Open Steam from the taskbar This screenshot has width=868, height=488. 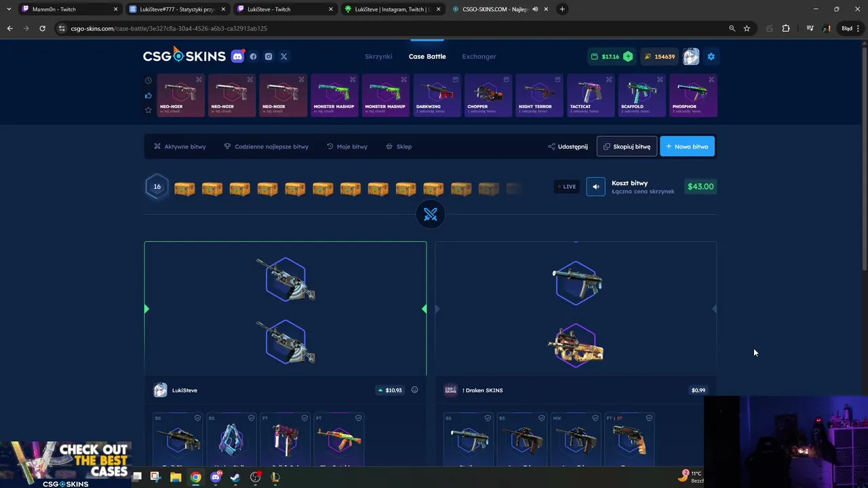click(x=235, y=477)
